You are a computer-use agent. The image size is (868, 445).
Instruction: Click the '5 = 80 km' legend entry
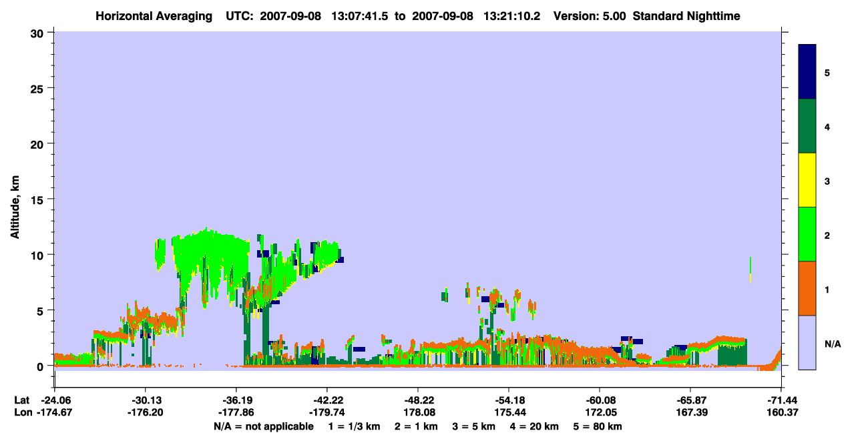pyautogui.click(x=598, y=426)
